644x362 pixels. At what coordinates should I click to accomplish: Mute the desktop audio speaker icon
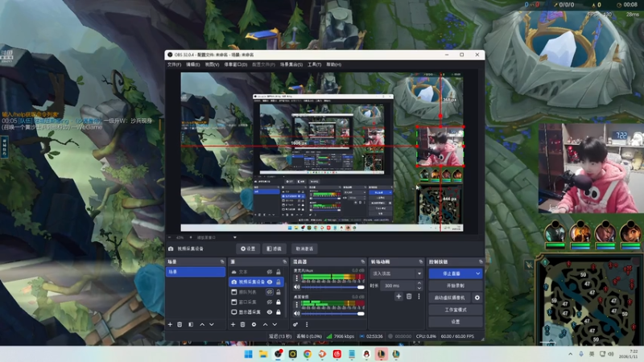(x=297, y=313)
